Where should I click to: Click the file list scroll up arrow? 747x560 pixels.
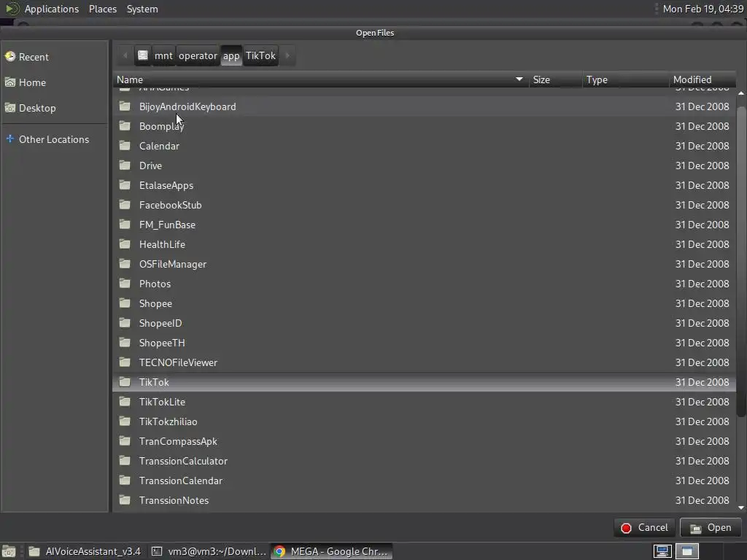point(741,93)
